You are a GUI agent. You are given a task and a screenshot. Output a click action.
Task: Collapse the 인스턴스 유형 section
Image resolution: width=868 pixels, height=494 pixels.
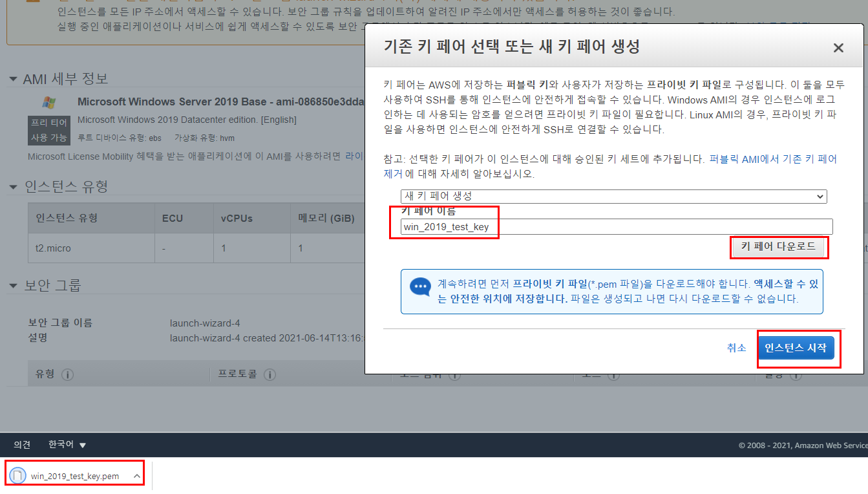tap(14, 188)
